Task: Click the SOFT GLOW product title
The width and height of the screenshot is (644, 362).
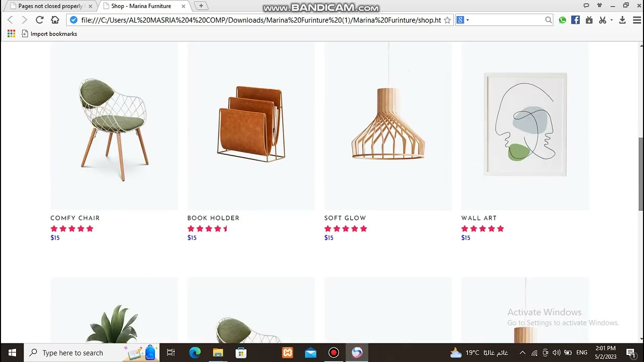Action: 345,218
